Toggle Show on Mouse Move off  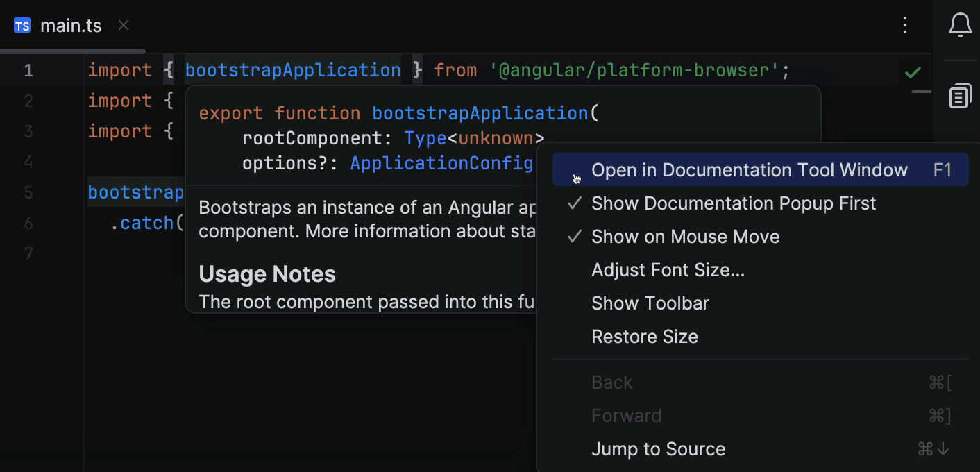click(685, 236)
